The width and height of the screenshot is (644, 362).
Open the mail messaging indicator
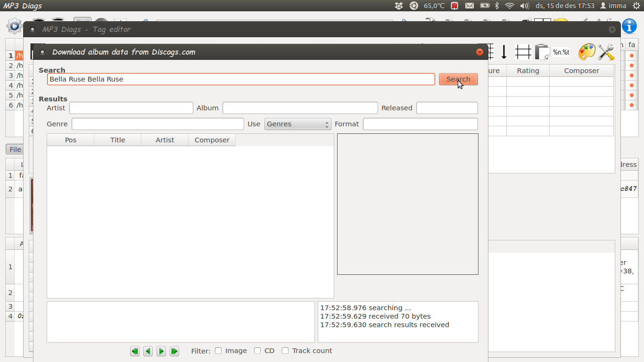(x=470, y=6)
